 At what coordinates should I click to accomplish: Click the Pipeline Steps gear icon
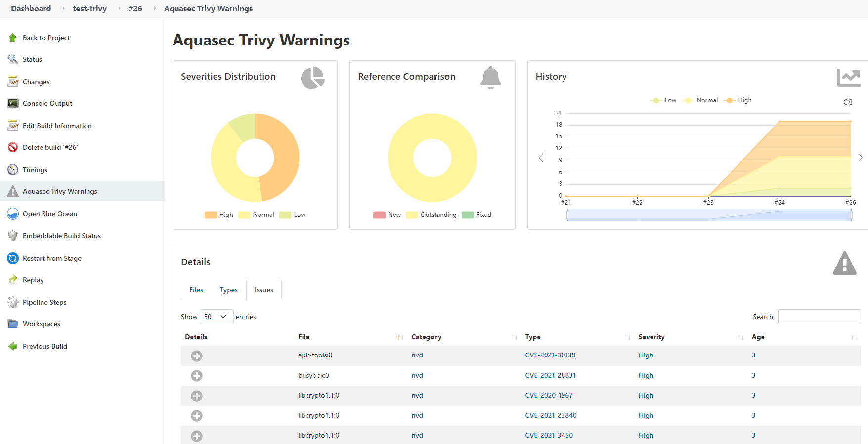pos(13,302)
